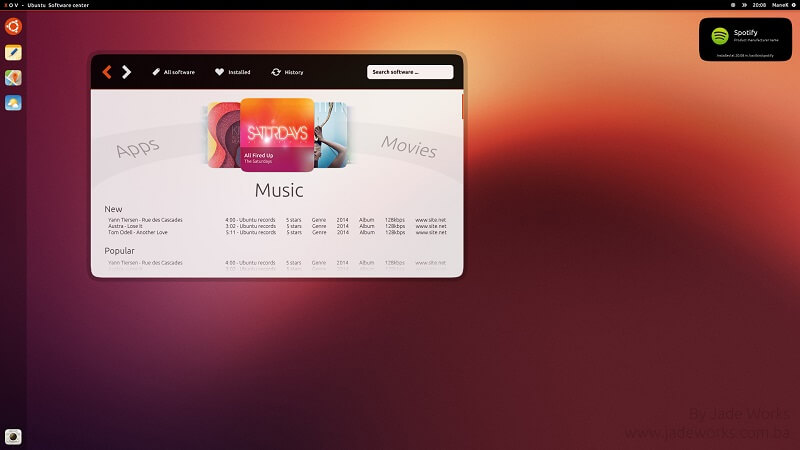Launch the weather app in dock
Image resolution: width=800 pixels, height=450 pixels.
(13, 103)
